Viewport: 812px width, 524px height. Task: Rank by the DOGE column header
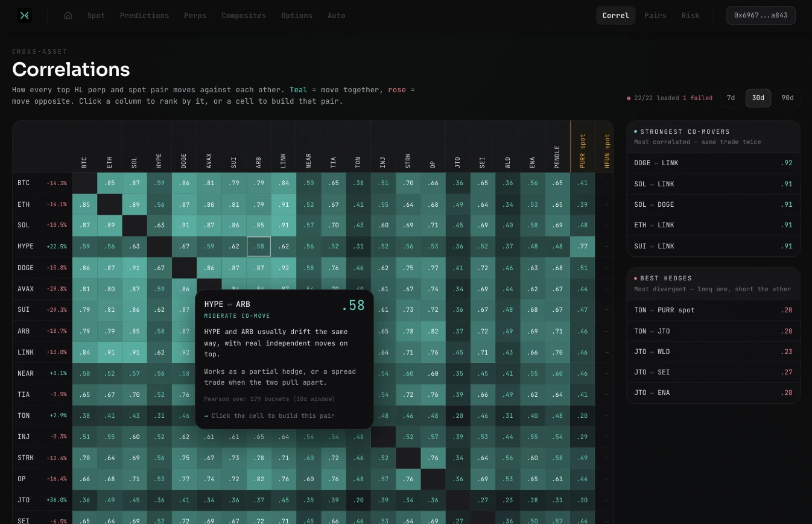pyautogui.click(x=184, y=147)
